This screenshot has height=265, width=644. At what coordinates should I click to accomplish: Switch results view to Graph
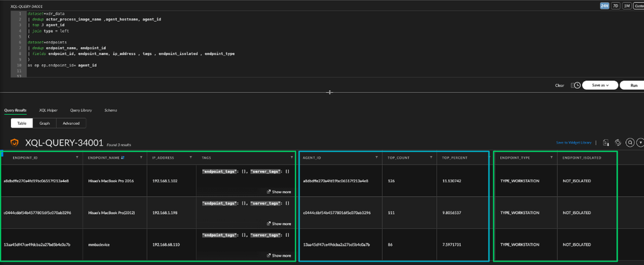45,123
